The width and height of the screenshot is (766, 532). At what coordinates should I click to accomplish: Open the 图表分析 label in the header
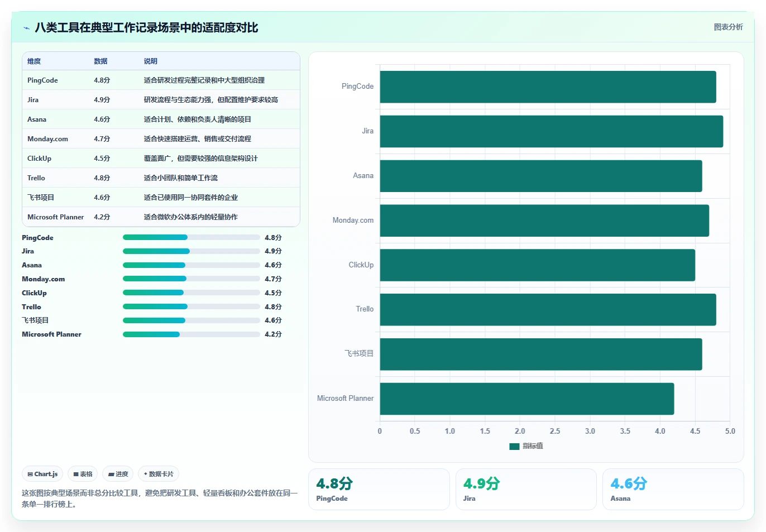[x=728, y=27]
